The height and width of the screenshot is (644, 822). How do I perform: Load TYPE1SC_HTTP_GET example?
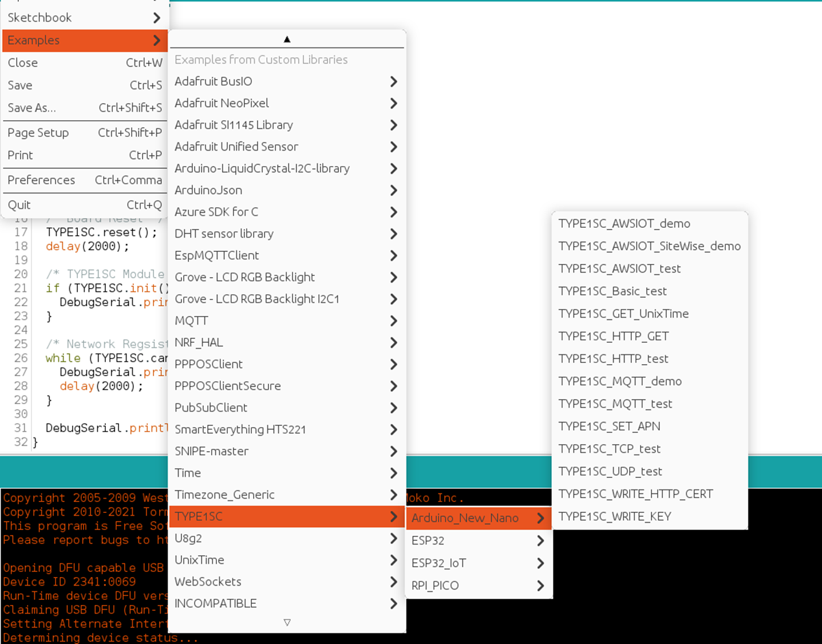pyautogui.click(x=650, y=337)
